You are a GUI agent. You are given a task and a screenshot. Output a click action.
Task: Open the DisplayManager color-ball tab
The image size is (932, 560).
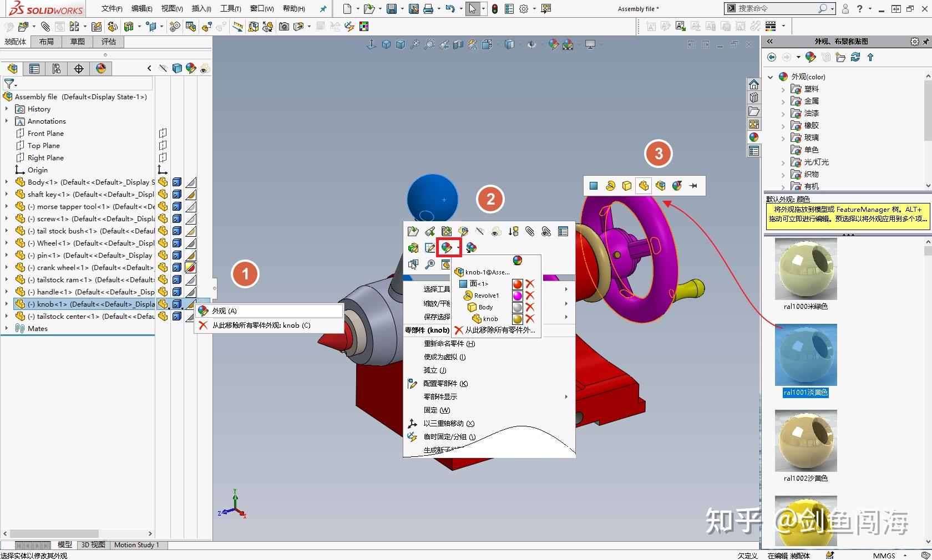[x=101, y=68]
